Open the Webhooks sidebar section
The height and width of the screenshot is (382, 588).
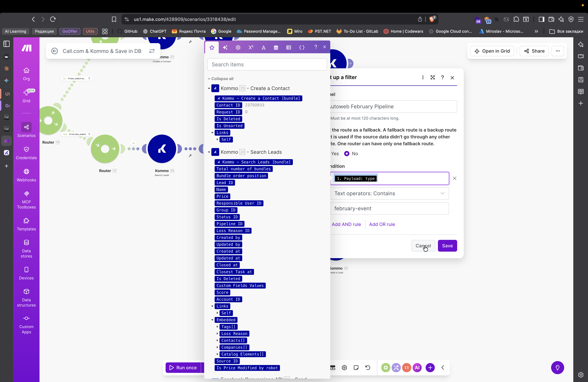(26, 175)
